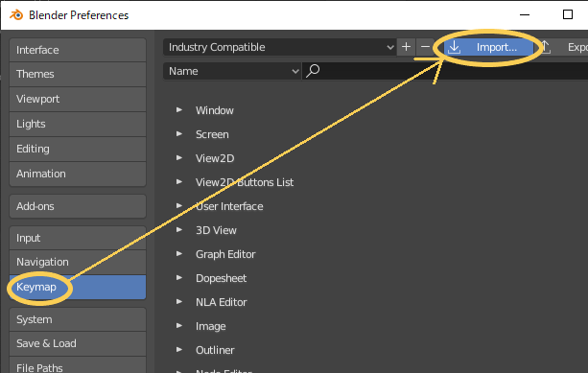Screen dimensions: 588x373
Task: Open the Viewport preferences tab
Action: [x=78, y=99]
